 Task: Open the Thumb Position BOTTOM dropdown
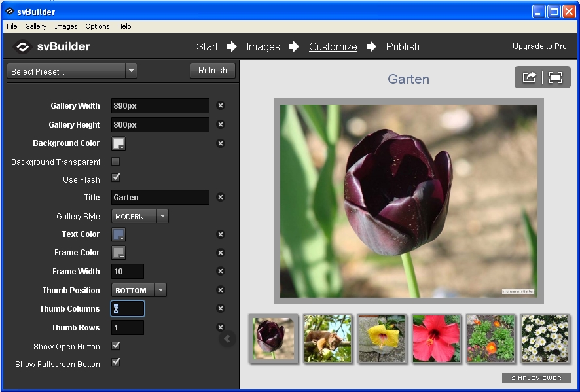(x=160, y=290)
